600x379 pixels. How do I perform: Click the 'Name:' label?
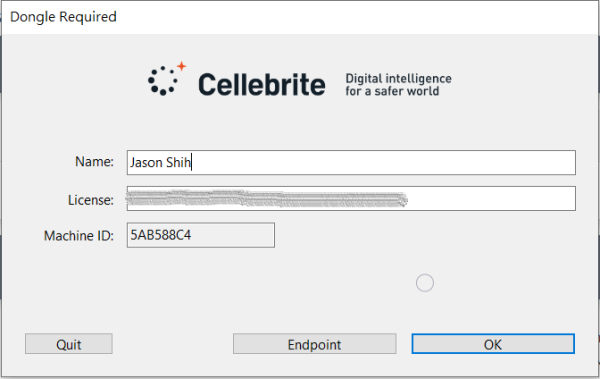pos(94,162)
